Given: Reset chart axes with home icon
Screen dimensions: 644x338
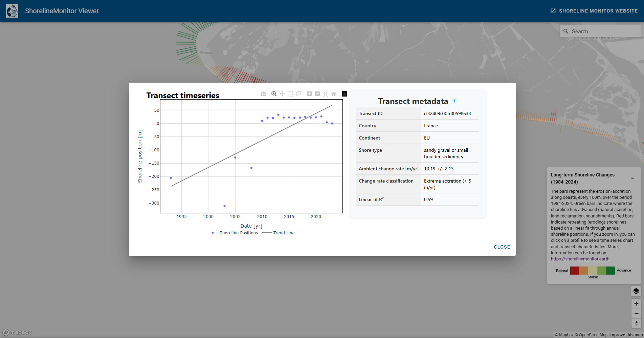Looking at the screenshot, I should click(334, 94).
